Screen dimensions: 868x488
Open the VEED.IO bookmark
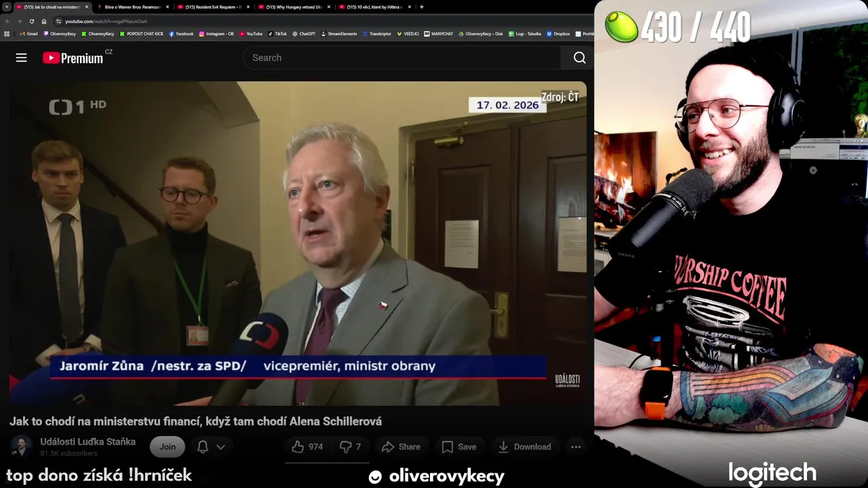[408, 33]
